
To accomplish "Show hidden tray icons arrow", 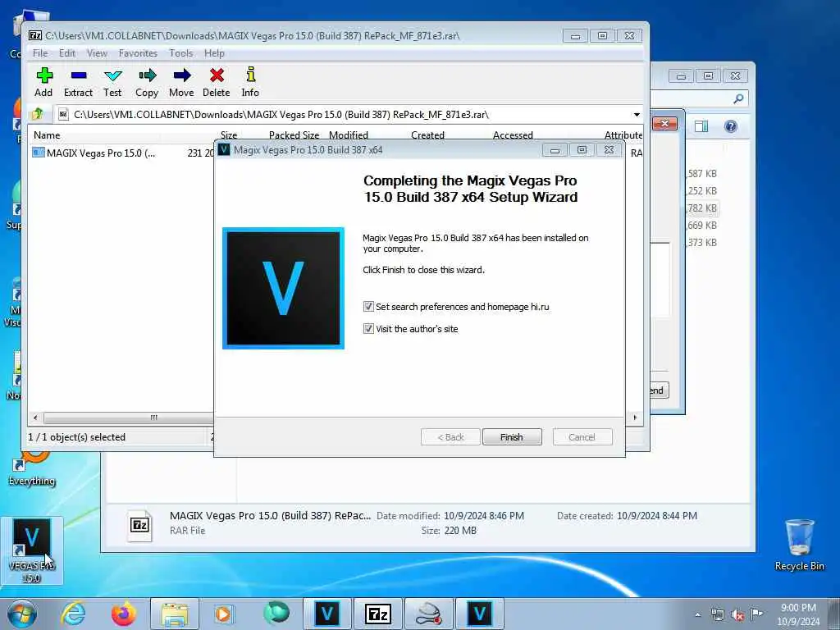I will click(x=697, y=614).
